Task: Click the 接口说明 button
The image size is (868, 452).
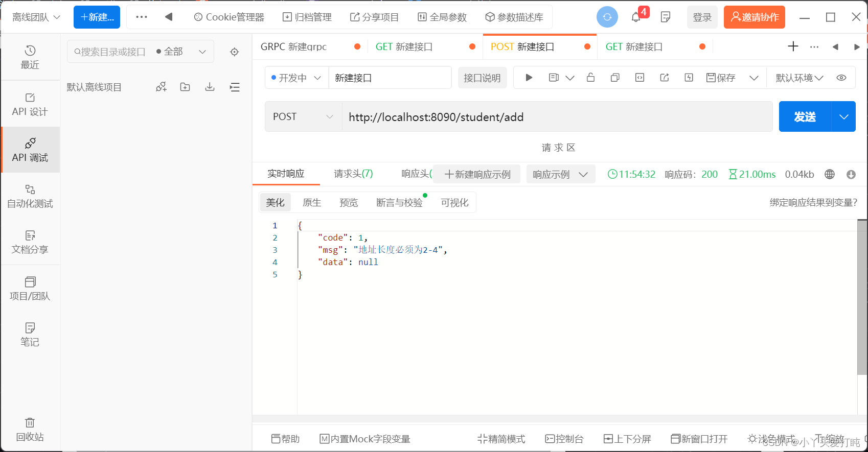Action: [x=482, y=78]
